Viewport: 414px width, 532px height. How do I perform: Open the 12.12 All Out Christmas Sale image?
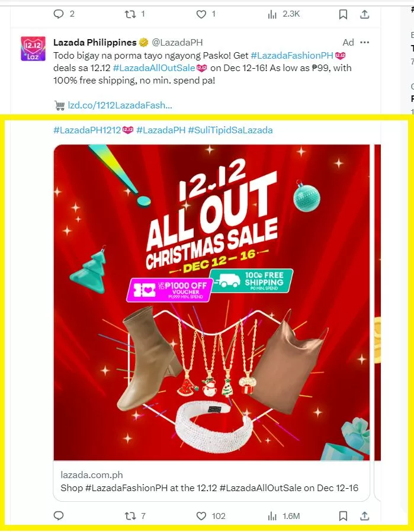(211, 302)
